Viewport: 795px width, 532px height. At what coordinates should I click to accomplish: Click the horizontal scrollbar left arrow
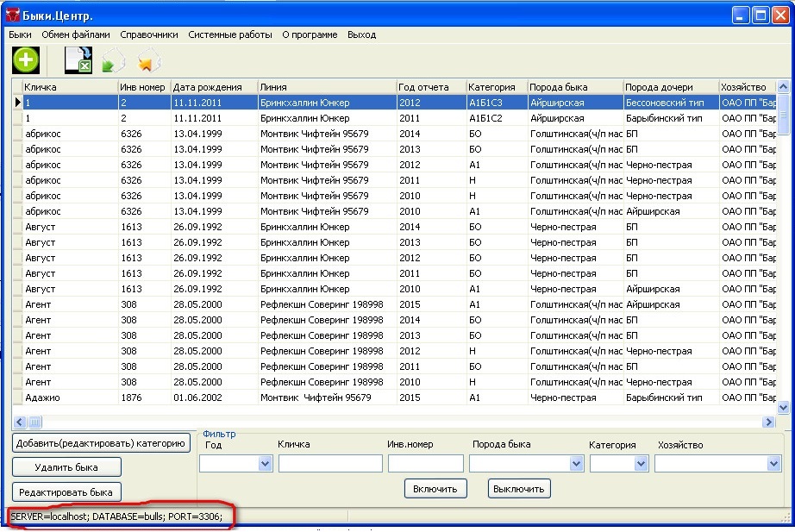click(20, 422)
